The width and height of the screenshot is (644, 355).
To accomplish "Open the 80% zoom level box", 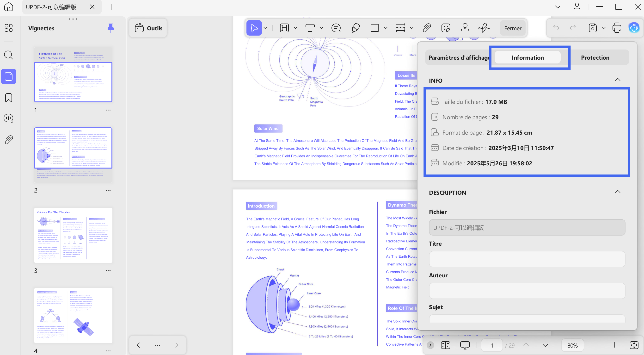I will [572, 345].
